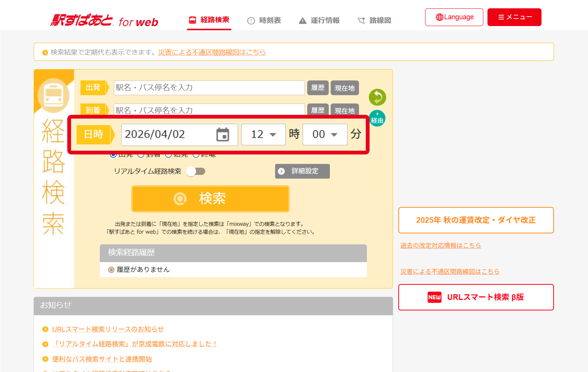588x372 pixels.
Task: Click the 駅すぱあと for web logo
Action: (x=104, y=20)
